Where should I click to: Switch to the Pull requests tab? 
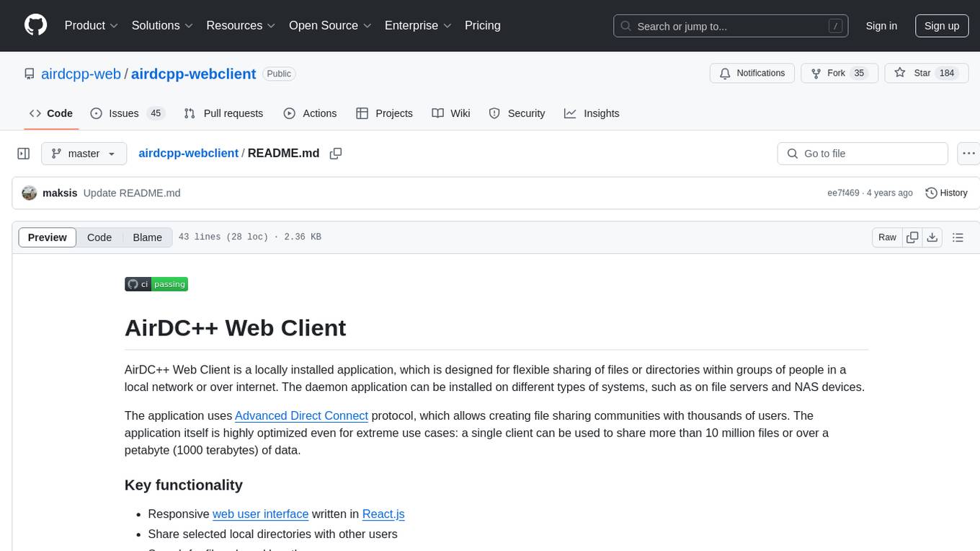pyautogui.click(x=223, y=113)
